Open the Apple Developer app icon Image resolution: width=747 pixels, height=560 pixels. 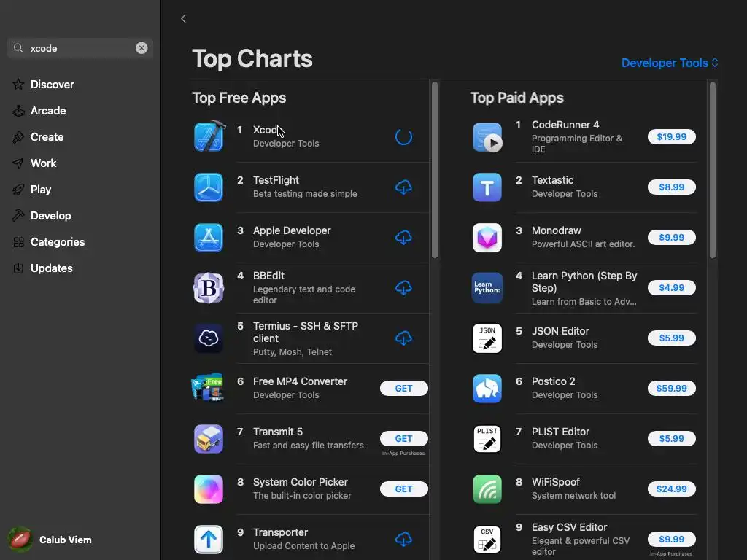[x=209, y=238]
